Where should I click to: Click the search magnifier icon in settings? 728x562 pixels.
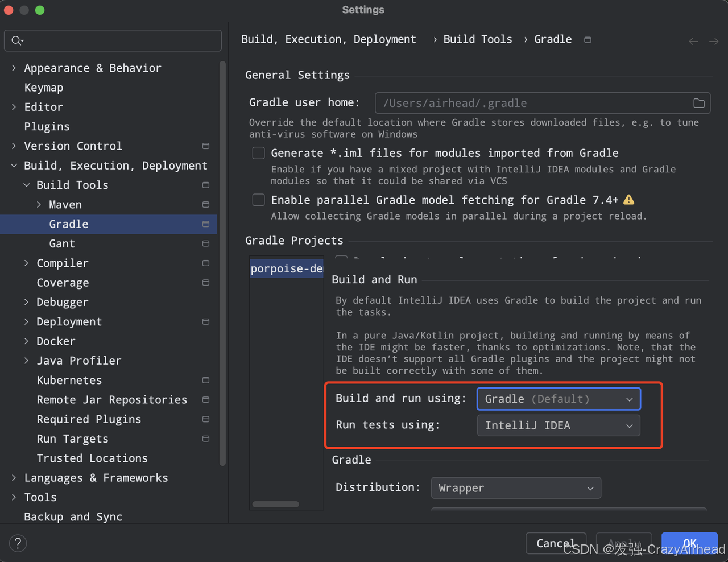coord(17,40)
